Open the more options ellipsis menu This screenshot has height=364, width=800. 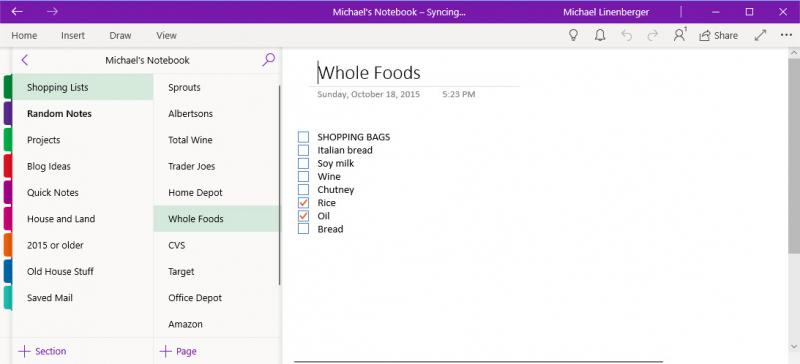pyautogui.click(x=786, y=35)
